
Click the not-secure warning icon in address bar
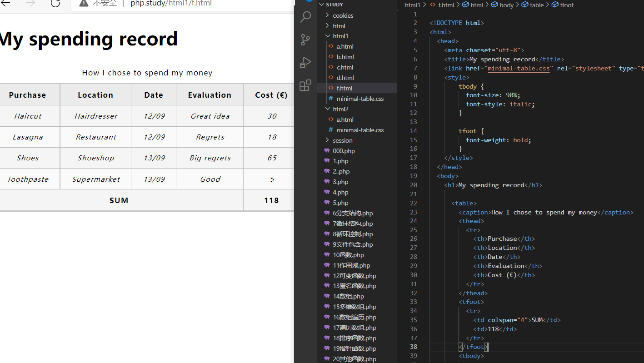pos(84,3)
